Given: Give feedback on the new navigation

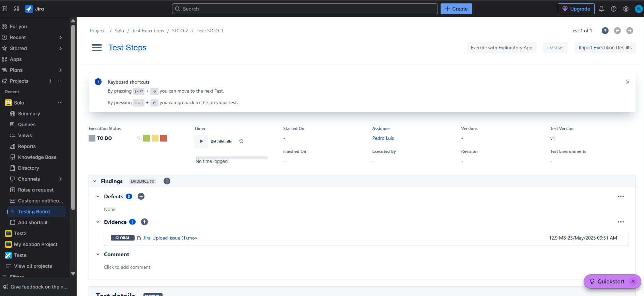Looking at the screenshot, I should point(35,287).
